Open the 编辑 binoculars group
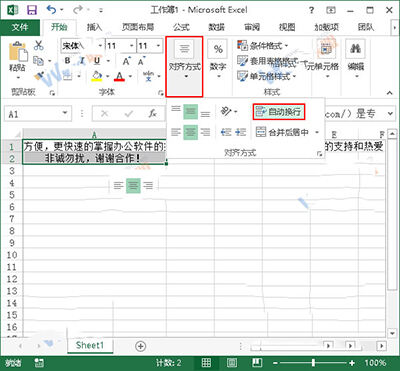400x371 pixels. pos(355,60)
